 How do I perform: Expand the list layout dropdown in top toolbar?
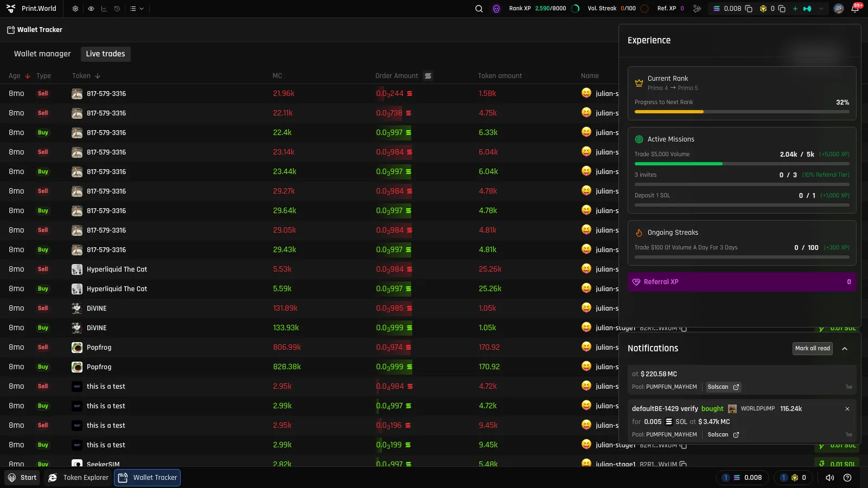[x=137, y=9]
